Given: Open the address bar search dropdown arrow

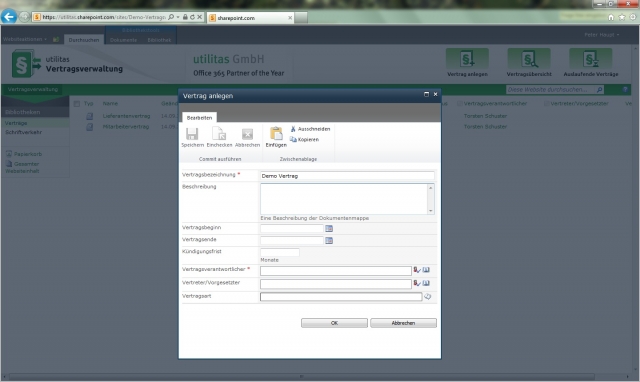Looking at the screenshot, I should [178, 17].
